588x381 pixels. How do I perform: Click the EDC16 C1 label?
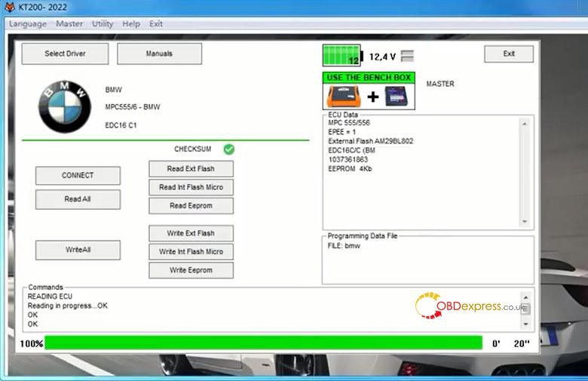[121, 125]
